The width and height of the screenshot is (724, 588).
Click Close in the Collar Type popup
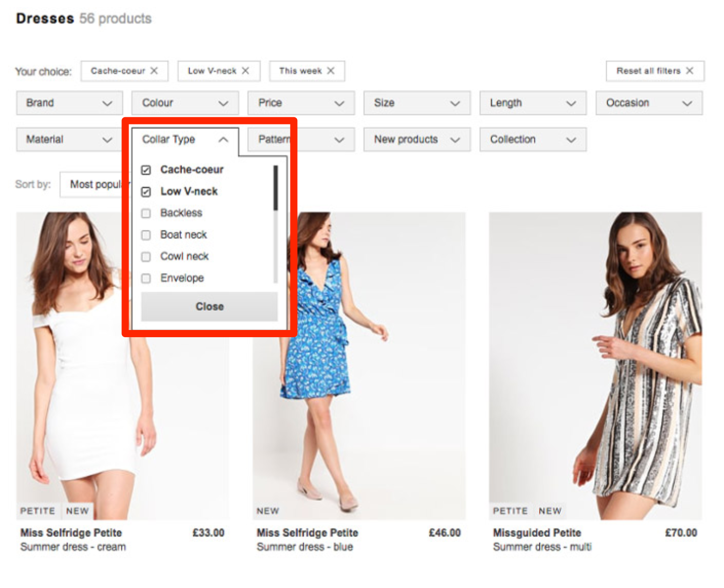[209, 306]
